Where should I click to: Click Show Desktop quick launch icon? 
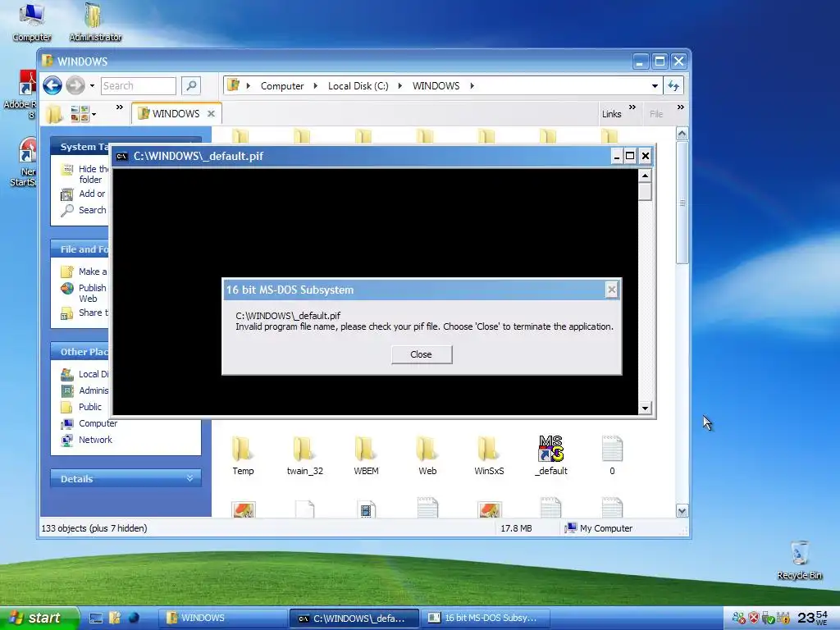point(96,618)
